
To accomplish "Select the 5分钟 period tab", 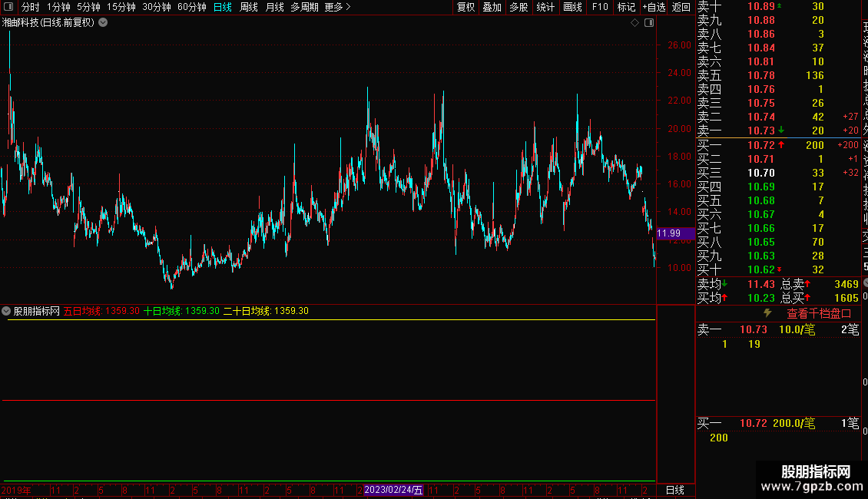I will pos(88,7).
